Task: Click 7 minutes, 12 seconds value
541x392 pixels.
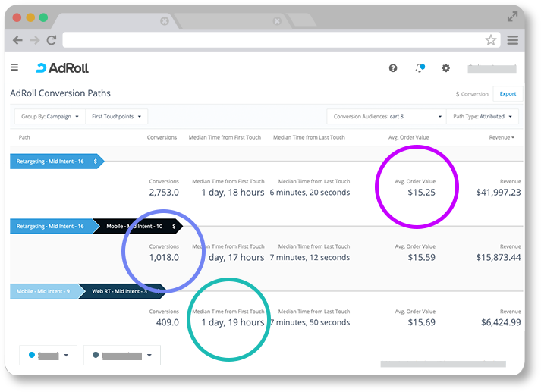Action: coord(310,258)
